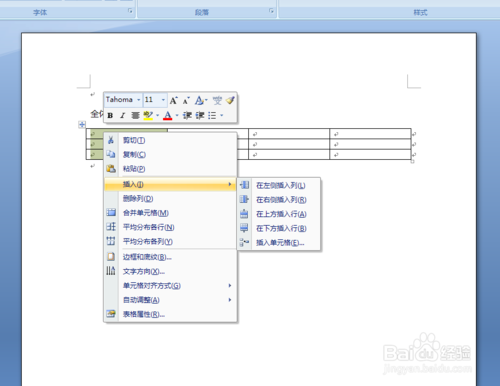This screenshot has width=500, height=386.
Task: Choose 平均分布各列(Y) menu entry
Action: [x=171, y=241]
